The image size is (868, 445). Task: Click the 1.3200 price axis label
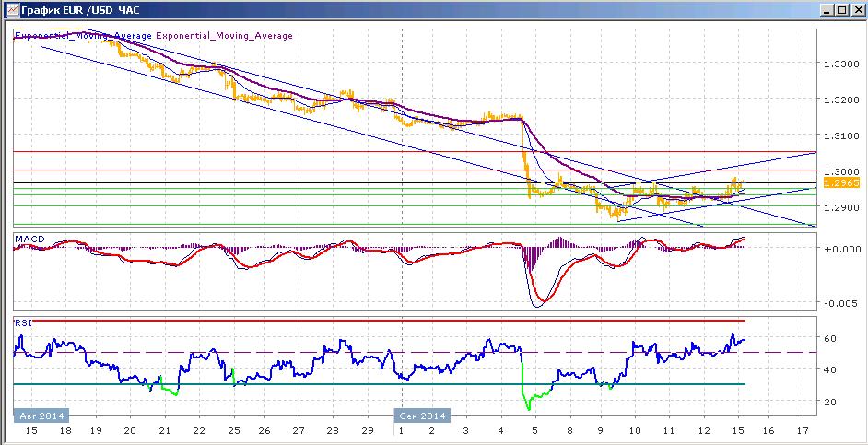point(840,100)
